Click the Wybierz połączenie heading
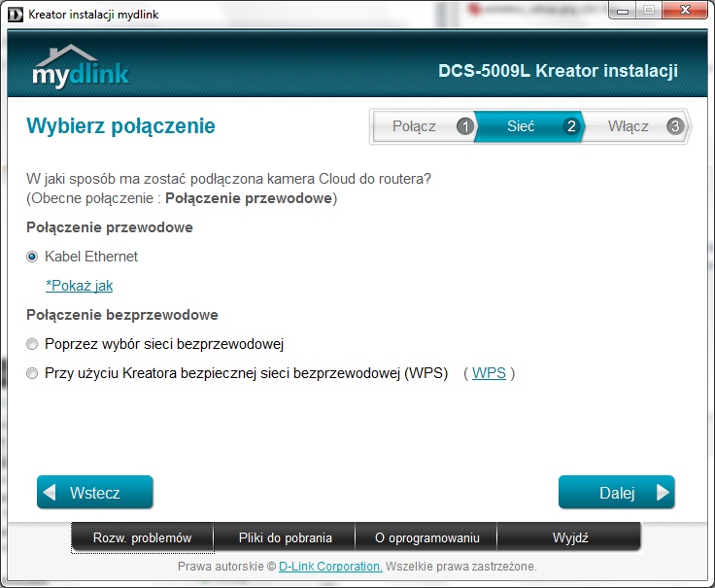The height and width of the screenshot is (588, 715). pyautogui.click(x=120, y=126)
